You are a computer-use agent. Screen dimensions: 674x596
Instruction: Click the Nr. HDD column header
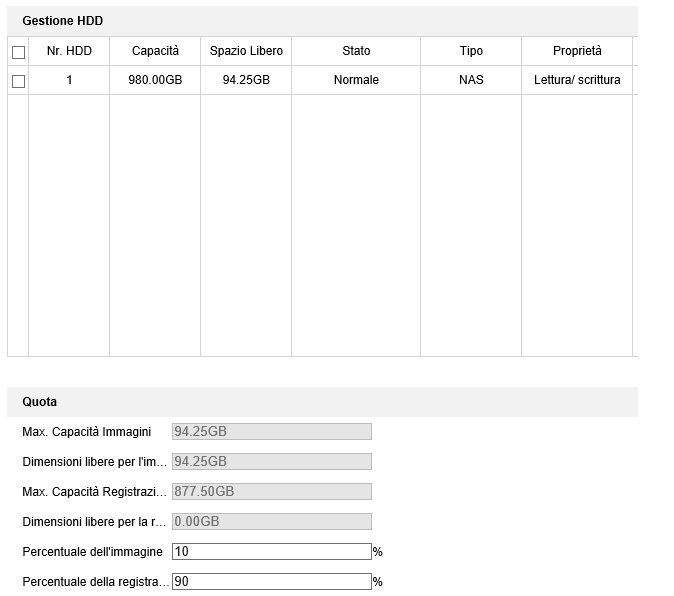(69, 51)
